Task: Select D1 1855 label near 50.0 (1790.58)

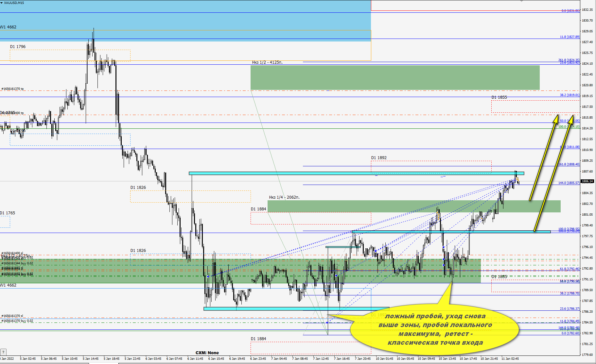Action: tap(499, 277)
